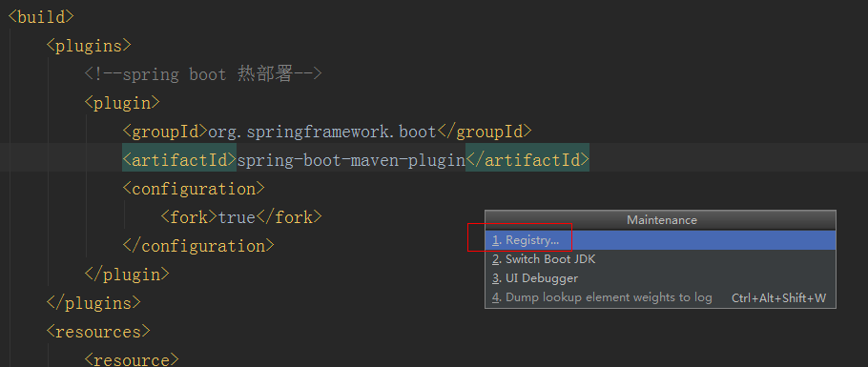
Task: Click the Ctrl+Alt+Shift+W shortcut label
Action: tap(778, 297)
